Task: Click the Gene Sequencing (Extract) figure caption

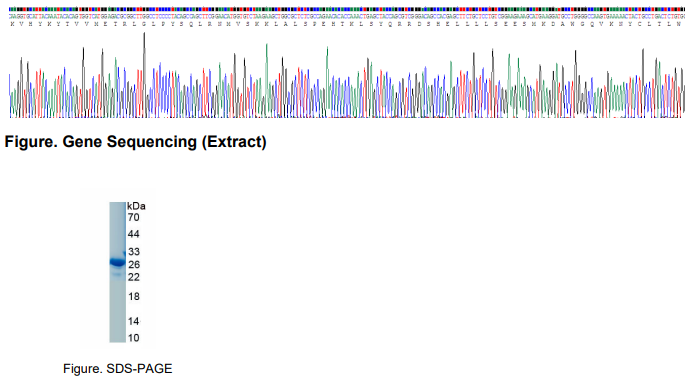Action: tap(136, 142)
